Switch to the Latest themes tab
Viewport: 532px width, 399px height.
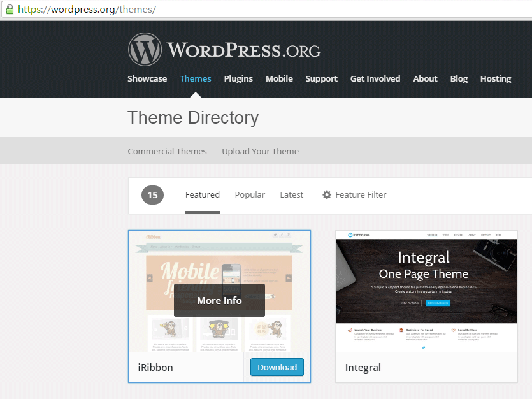pyautogui.click(x=291, y=195)
